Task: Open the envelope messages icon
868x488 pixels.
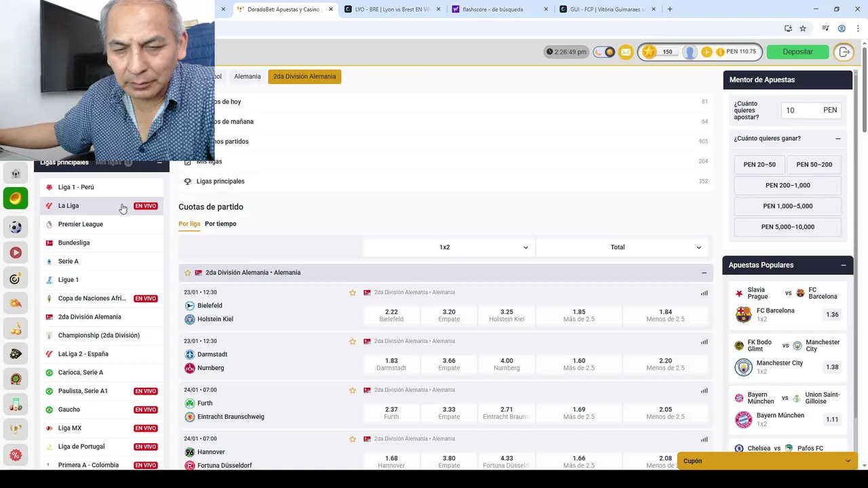Action: coord(625,52)
